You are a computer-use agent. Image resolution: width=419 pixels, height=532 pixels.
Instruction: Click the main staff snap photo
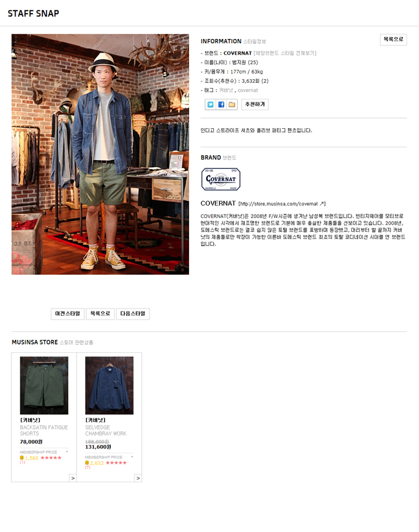pyautogui.click(x=101, y=154)
